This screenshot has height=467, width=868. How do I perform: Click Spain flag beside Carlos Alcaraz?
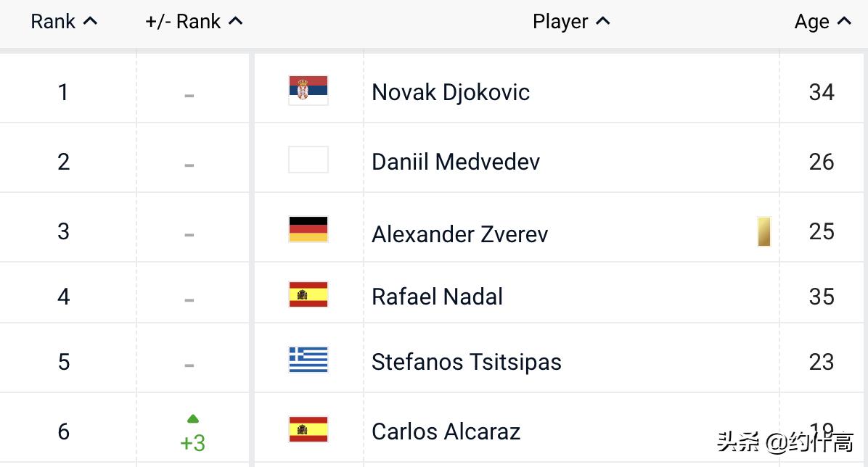click(308, 430)
